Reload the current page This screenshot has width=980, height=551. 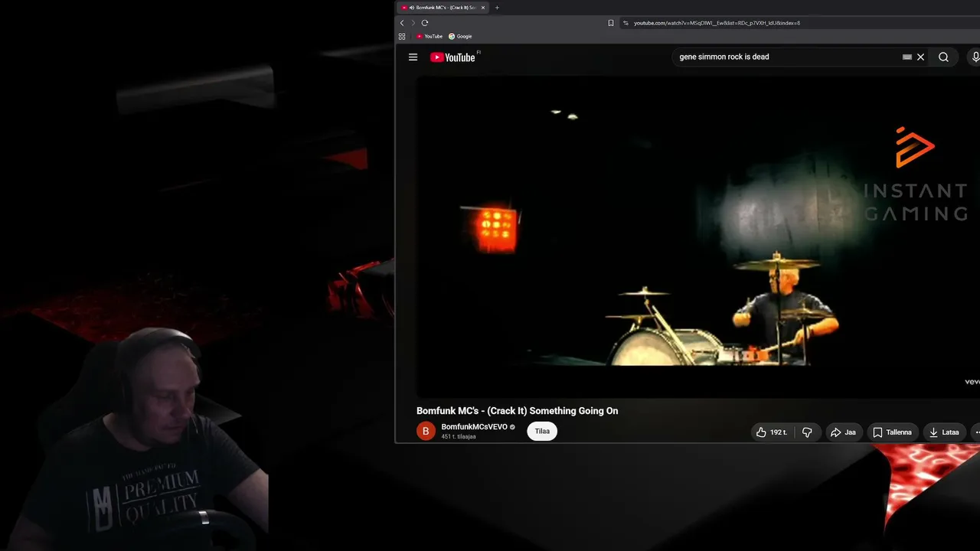click(425, 23)
